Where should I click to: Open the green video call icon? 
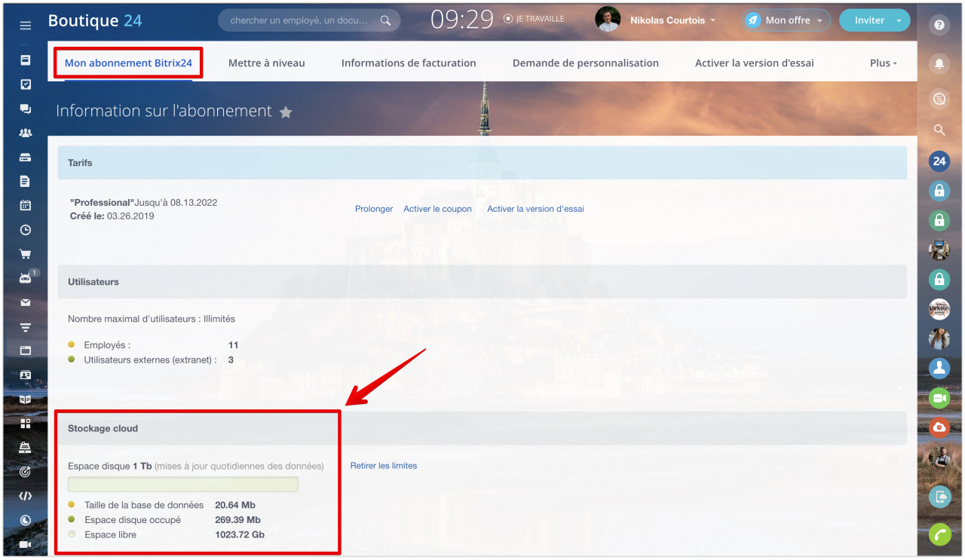(939, 397)
